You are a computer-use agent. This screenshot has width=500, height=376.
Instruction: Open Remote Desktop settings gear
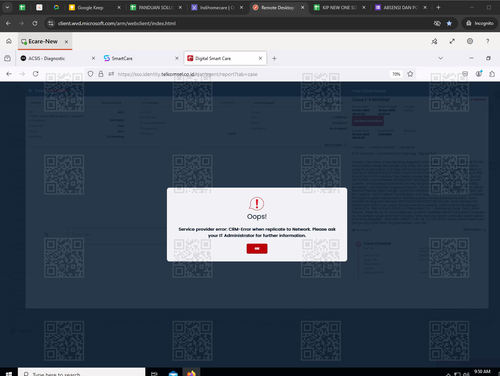tap(470, 41)
